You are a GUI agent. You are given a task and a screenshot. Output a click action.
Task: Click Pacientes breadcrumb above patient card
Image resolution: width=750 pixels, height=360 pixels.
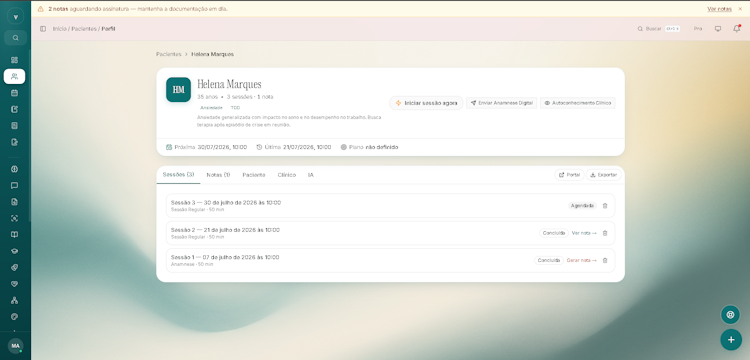click(x=168, y=55)
